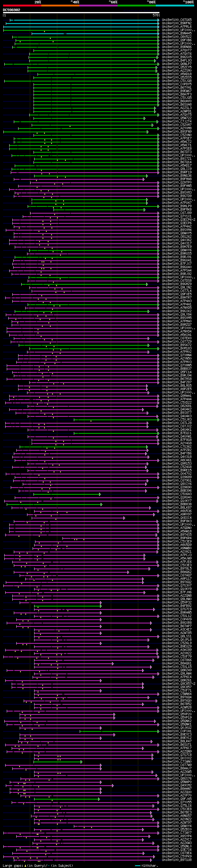Select label UniRef100_Q39689

point(177,477)
